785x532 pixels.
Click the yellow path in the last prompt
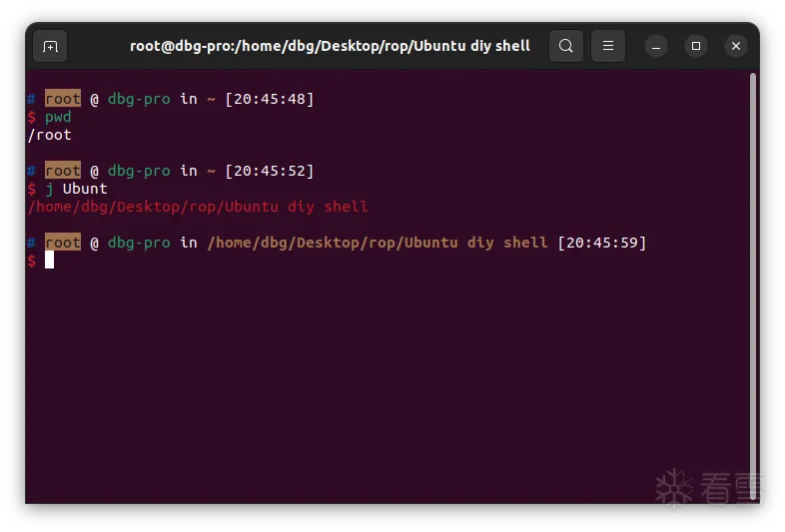click(x=378, y=243)
